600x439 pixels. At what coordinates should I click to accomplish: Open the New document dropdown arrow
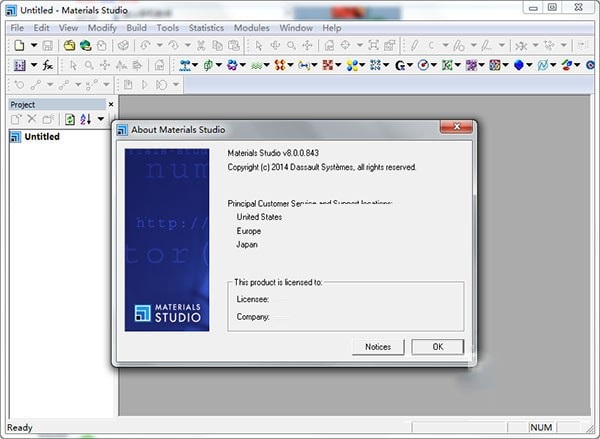pos(34,46)
